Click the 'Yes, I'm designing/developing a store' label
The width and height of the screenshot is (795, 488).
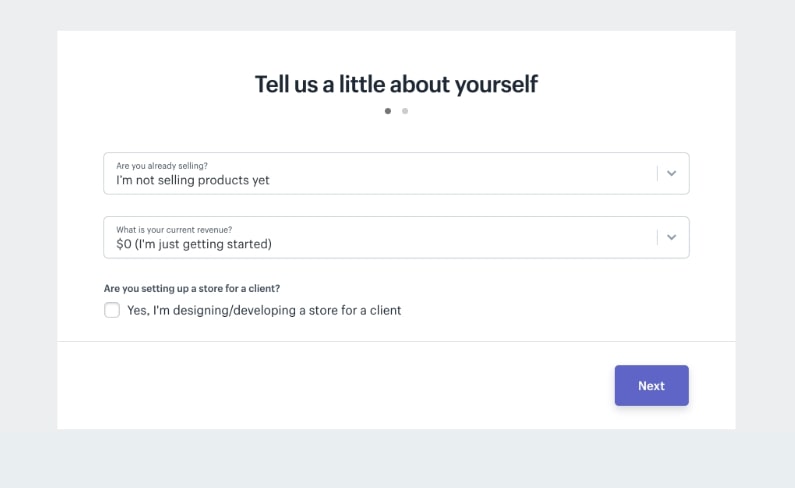click(x=264, y=310)
